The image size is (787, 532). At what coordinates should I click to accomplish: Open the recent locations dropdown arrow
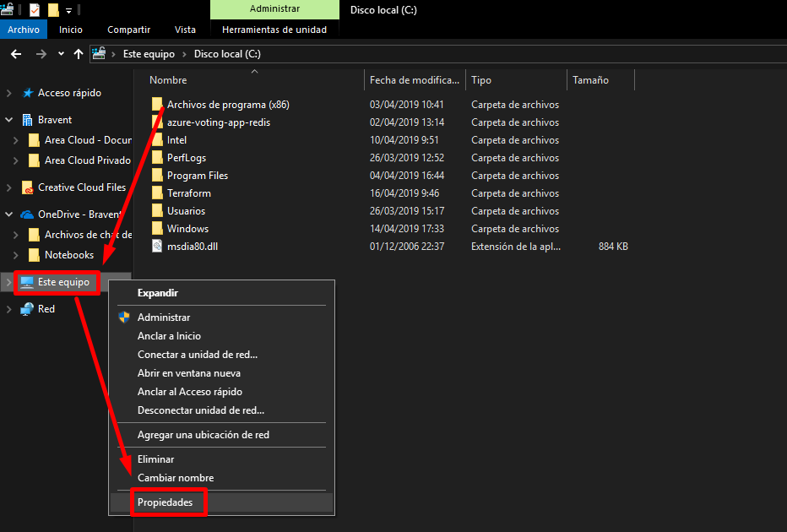coord(62,54)
